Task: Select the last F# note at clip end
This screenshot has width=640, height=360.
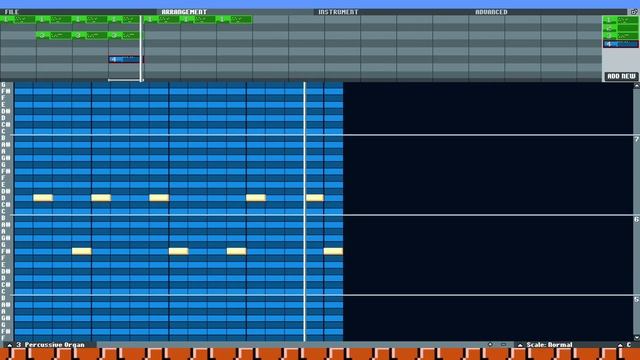Action: tap(333, 251)
